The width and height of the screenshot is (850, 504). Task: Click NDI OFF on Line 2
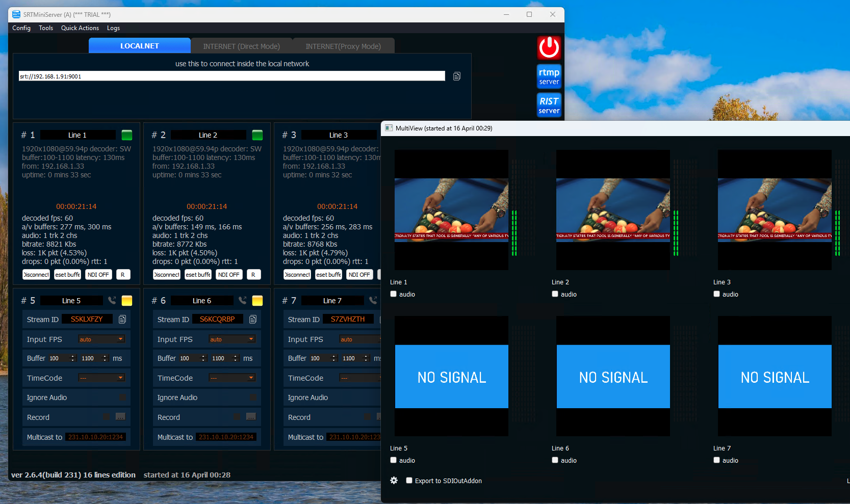(229, 275)
